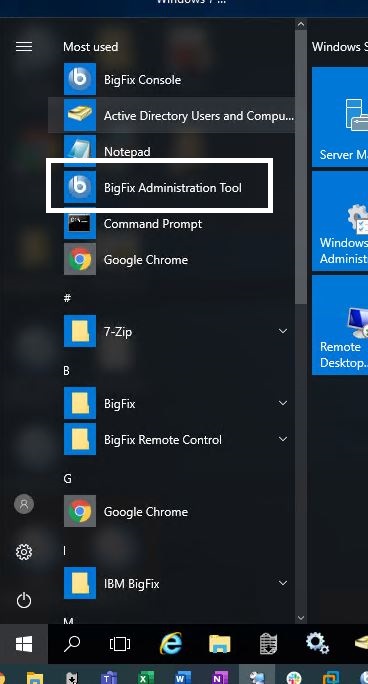Click the user account avatar icon
The width and height of the screenshot is (368, 684).
(x=24, y=504)
